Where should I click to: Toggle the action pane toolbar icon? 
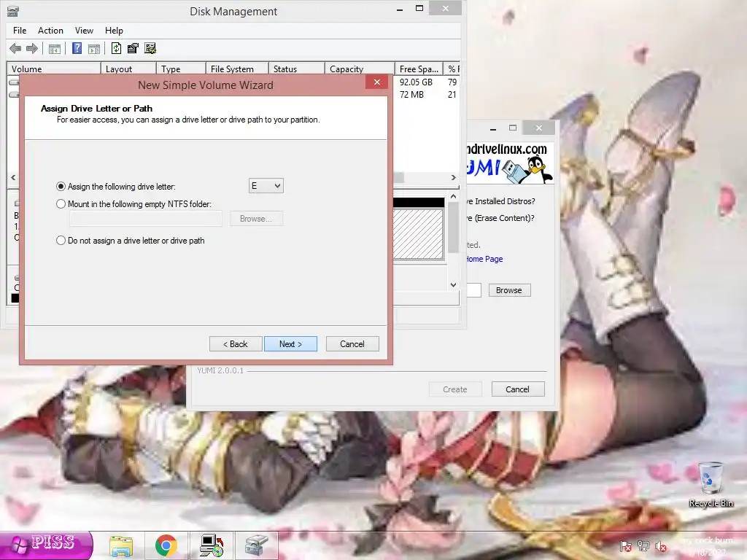click(x=94, y=49)
